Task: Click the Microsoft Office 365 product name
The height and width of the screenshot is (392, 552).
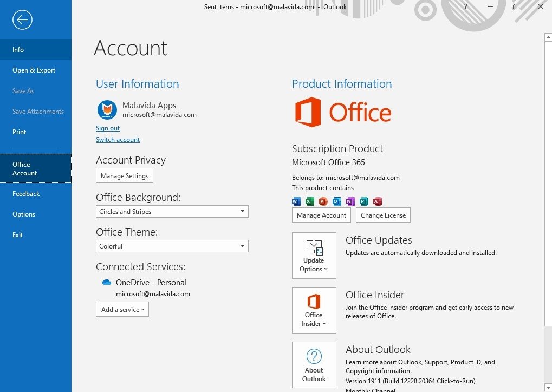Action: point(328,162)
